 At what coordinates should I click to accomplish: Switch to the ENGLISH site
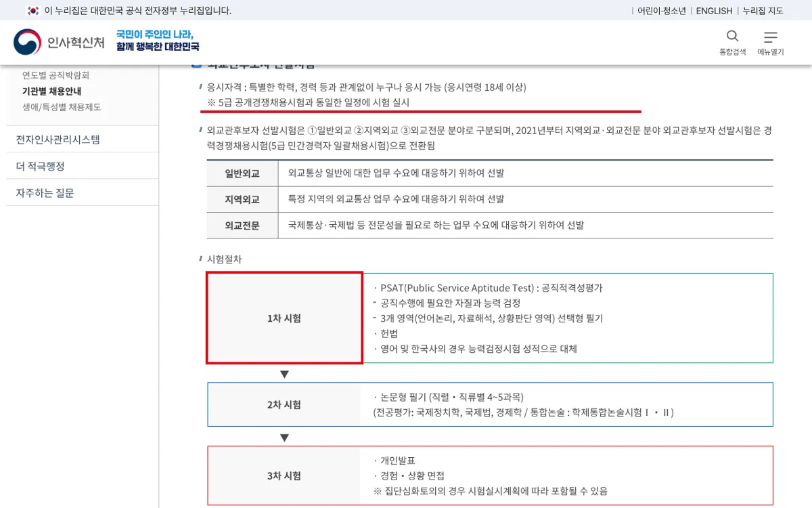pyautogui.click(x=714, y=10)
